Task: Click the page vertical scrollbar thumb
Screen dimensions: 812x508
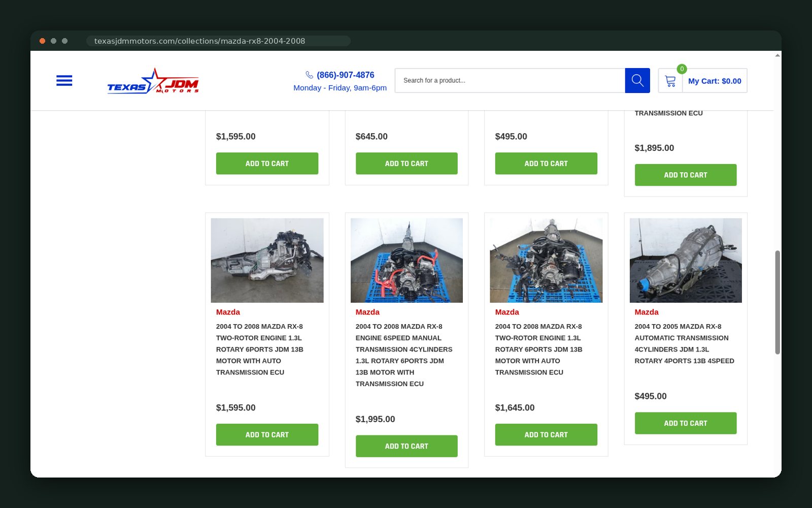Action: point(777,302)
